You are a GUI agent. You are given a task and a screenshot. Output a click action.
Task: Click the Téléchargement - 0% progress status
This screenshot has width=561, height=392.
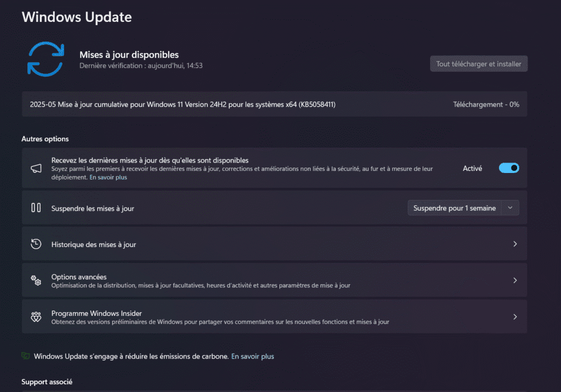(486, 105)
